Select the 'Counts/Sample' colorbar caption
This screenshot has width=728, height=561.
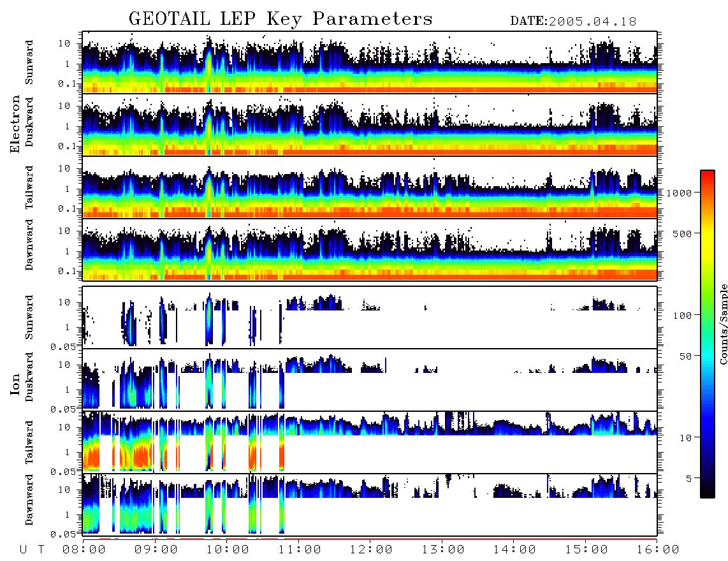coord(723,324)
